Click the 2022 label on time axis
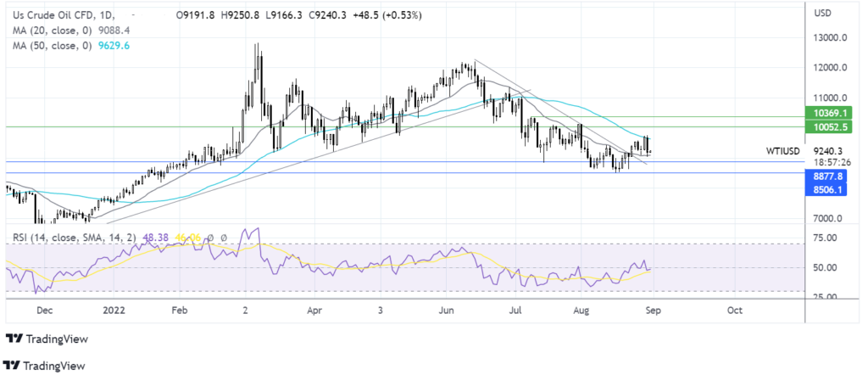Image resolution: width=868 pixels, height=381 pixels. click(x=115, y=310)
